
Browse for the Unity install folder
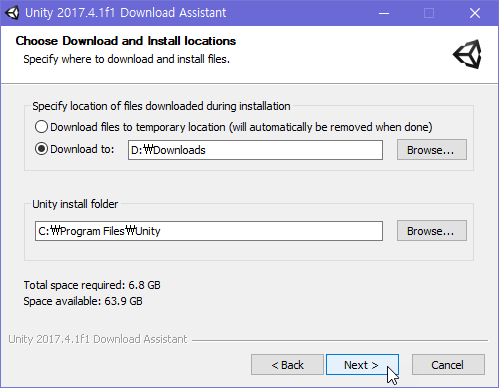click(x=432, y=231)
